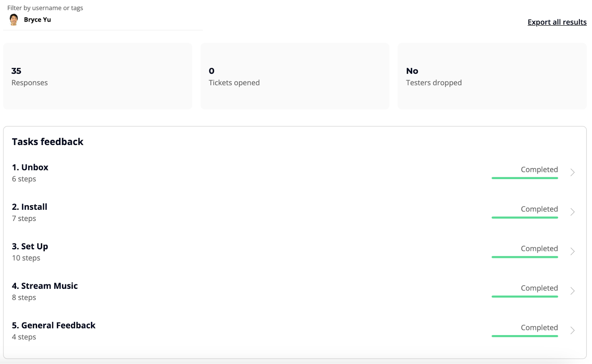This screenshot has width=592, height=364.
Task: Select the 4. Stream Music task
Action: (x=45, y=286)
